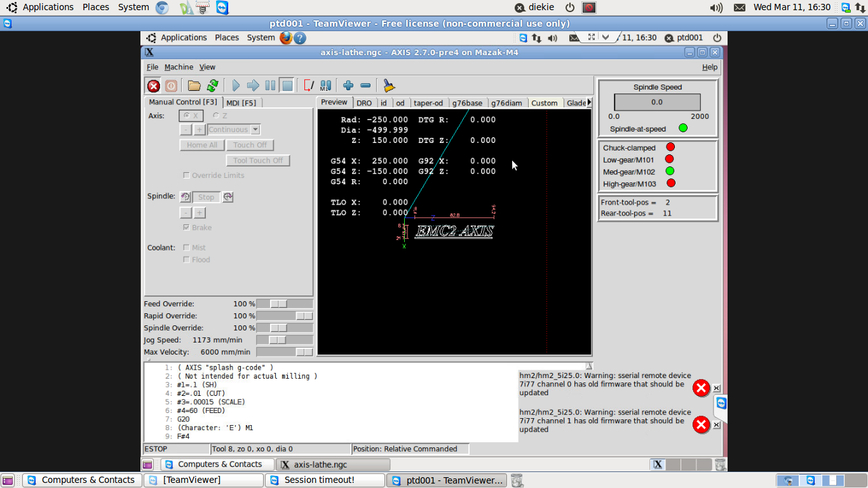Open the Help menu in AXIS
The width and height of the screenshot is (868, 488).
710,67
